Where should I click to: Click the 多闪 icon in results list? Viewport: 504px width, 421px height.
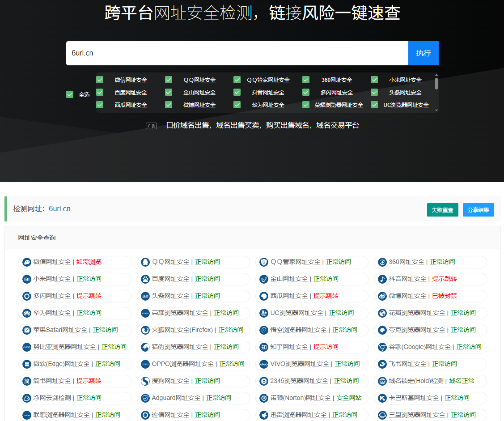27,296
